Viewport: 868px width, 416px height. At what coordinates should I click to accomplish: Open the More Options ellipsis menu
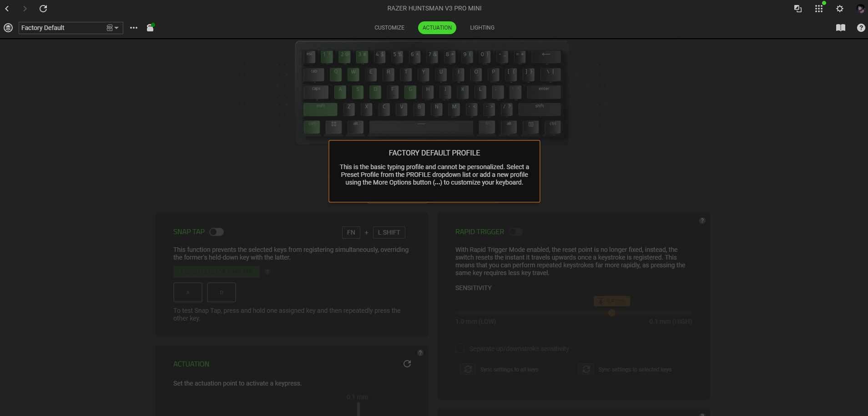(134, 28)
